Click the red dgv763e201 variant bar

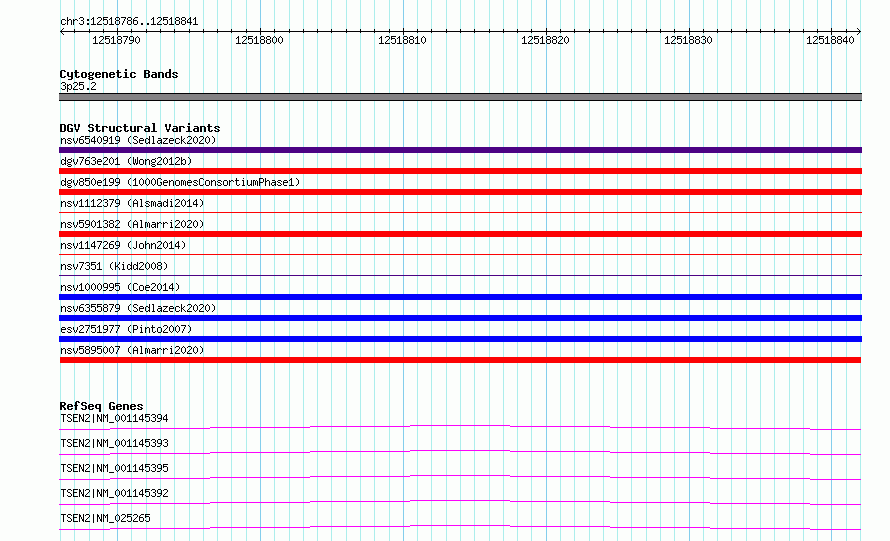pos(460,171)
